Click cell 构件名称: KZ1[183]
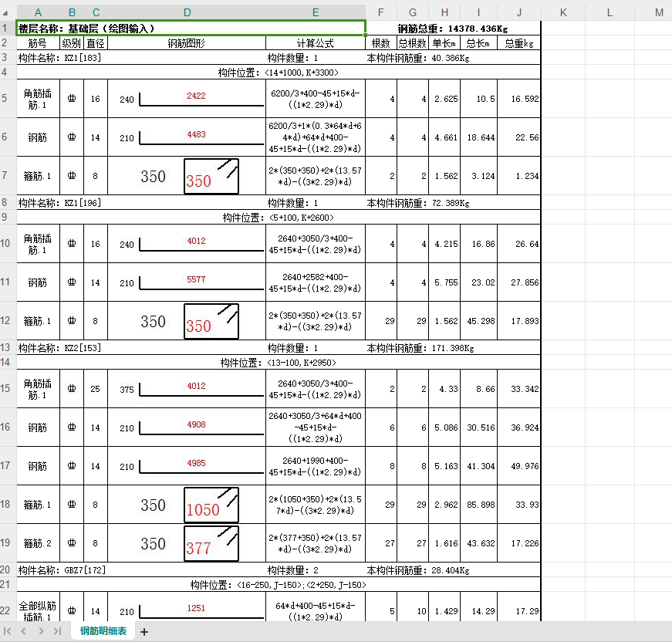The width and height of the screenshot is (672, 642). coord(60,58)
